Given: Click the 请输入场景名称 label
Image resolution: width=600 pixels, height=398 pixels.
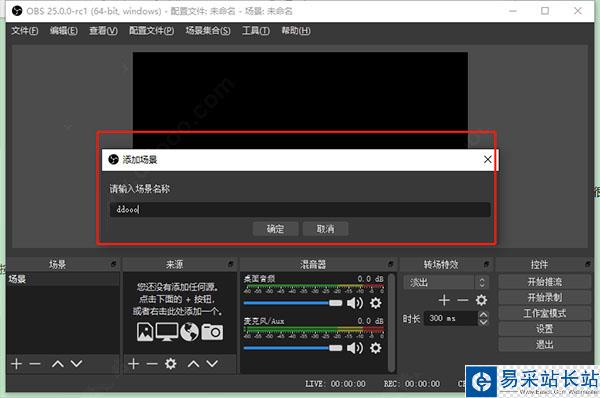Looking at the screenshot, I should click(140, 189).
